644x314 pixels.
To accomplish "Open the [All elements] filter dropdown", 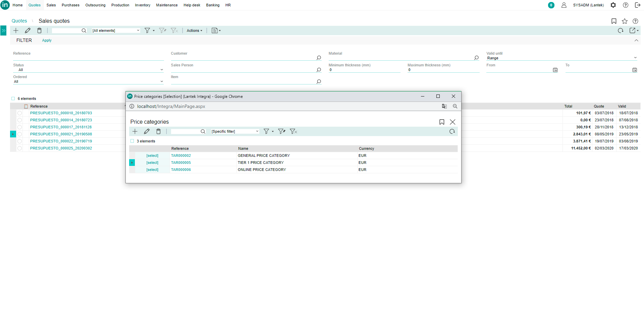I will point(116,30).
